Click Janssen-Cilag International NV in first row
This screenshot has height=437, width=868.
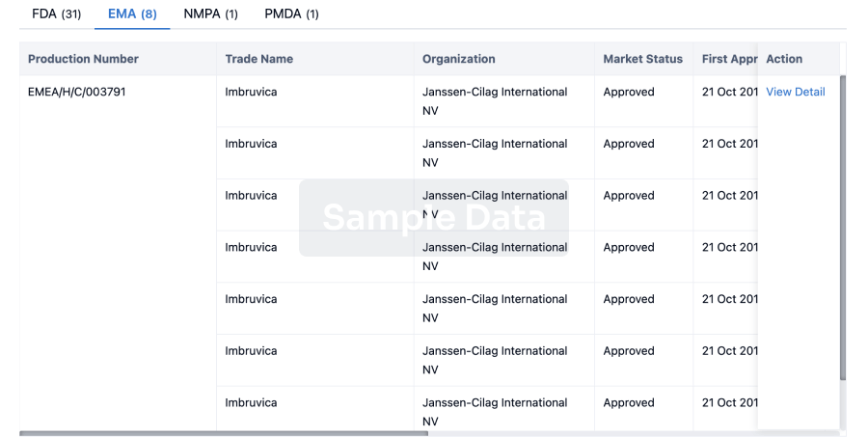pos(494,100)
